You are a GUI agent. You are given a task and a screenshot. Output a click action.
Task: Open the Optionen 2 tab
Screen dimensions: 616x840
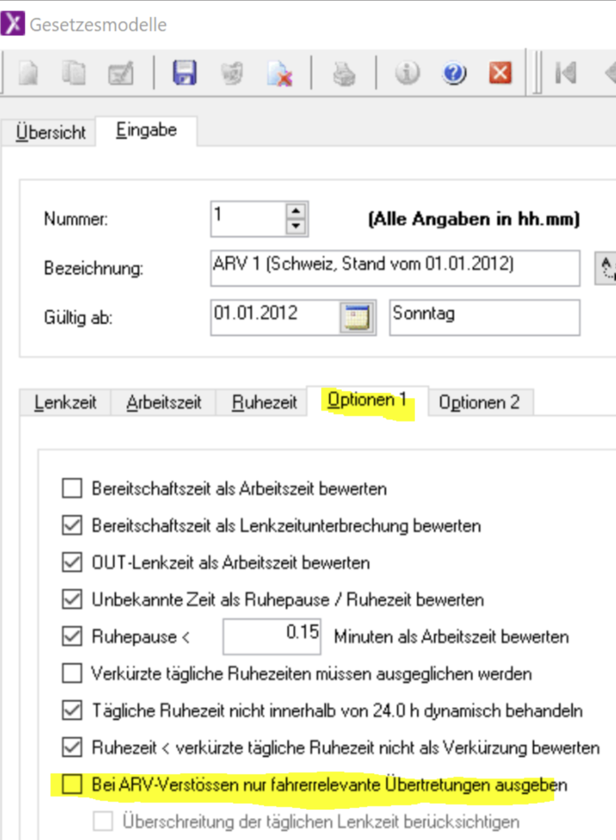click(x=479, y=402)
